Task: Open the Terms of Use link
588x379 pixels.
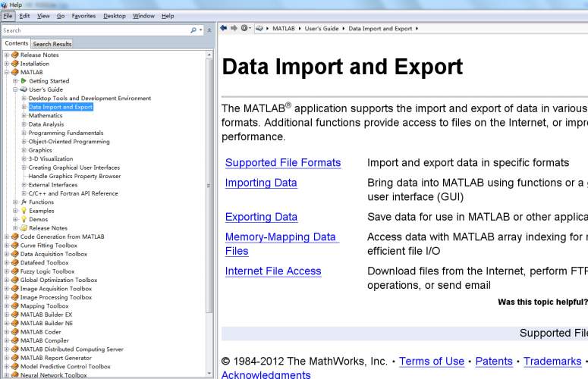Action: tap(432, 361)
